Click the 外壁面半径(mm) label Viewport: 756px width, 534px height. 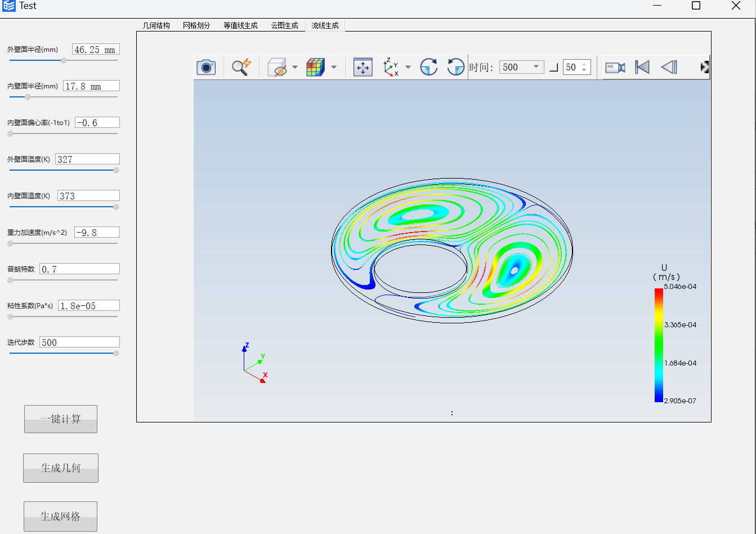pyautogui.click(x=33, y=50)
